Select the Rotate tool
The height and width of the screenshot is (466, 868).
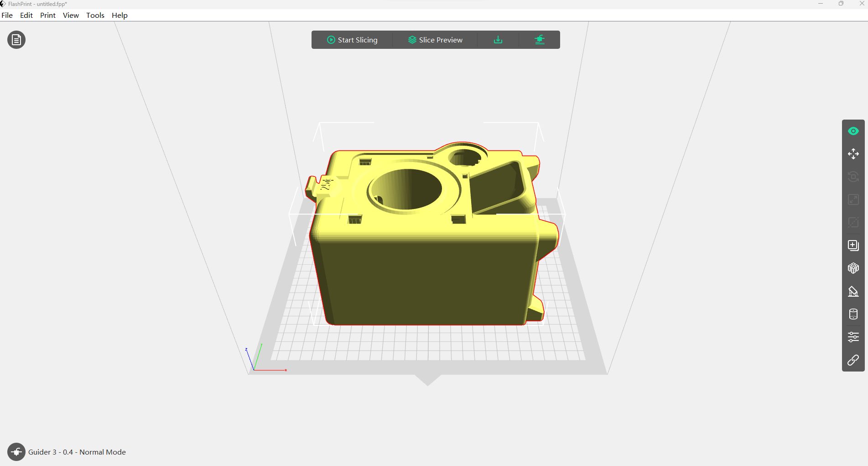[853, 177]
